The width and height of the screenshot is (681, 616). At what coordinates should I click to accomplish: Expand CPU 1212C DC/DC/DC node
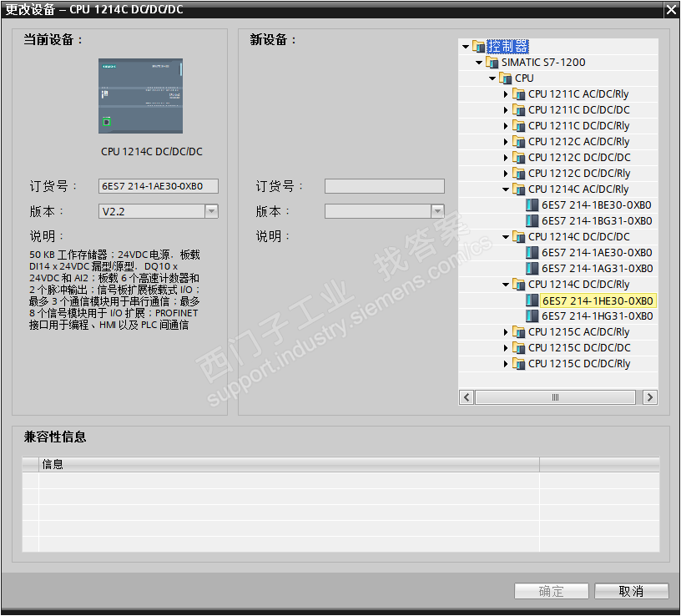506,158
